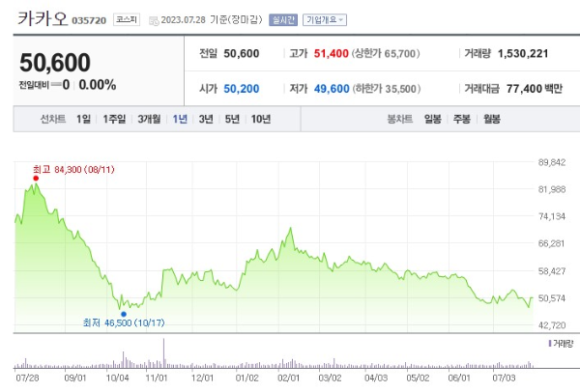Click the red 최고 84,300 marker dot
Screen dimensions: 580x392
point(36,179)
